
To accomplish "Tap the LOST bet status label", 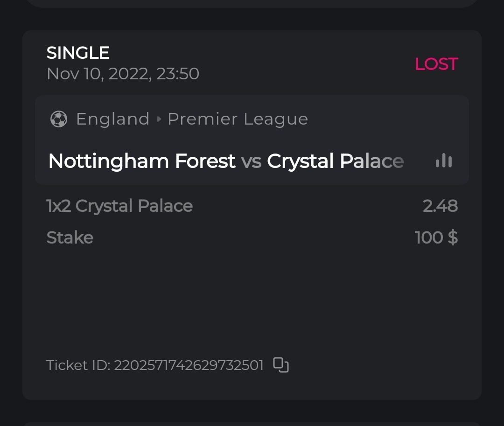I will point(436,64).
